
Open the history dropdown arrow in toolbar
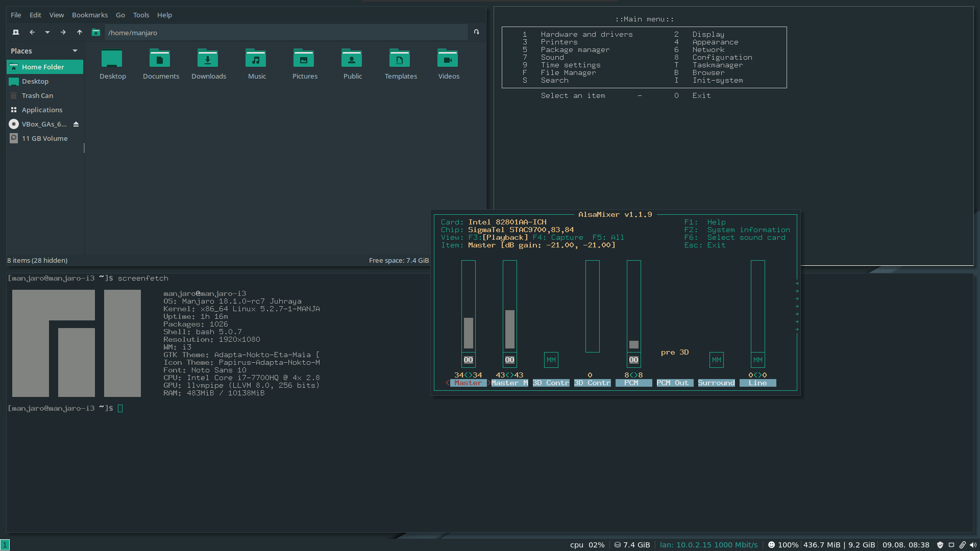point(47,32)
